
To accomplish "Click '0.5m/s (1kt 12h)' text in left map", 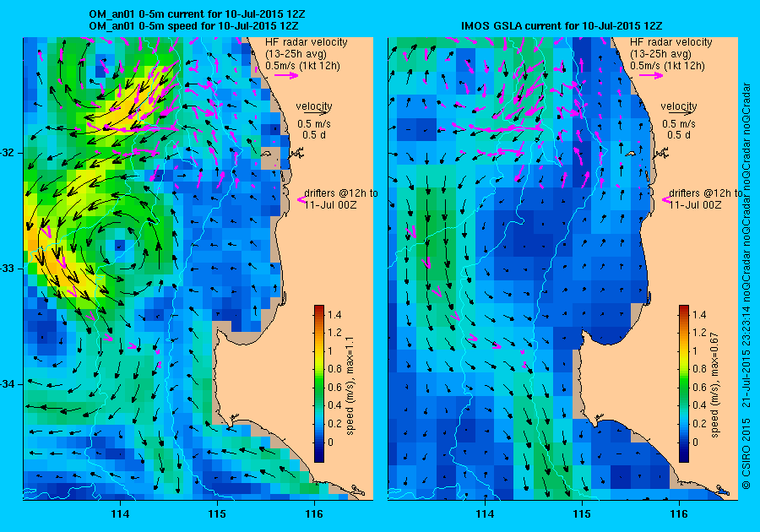I will pyautogui.click(x=303, y=65).
